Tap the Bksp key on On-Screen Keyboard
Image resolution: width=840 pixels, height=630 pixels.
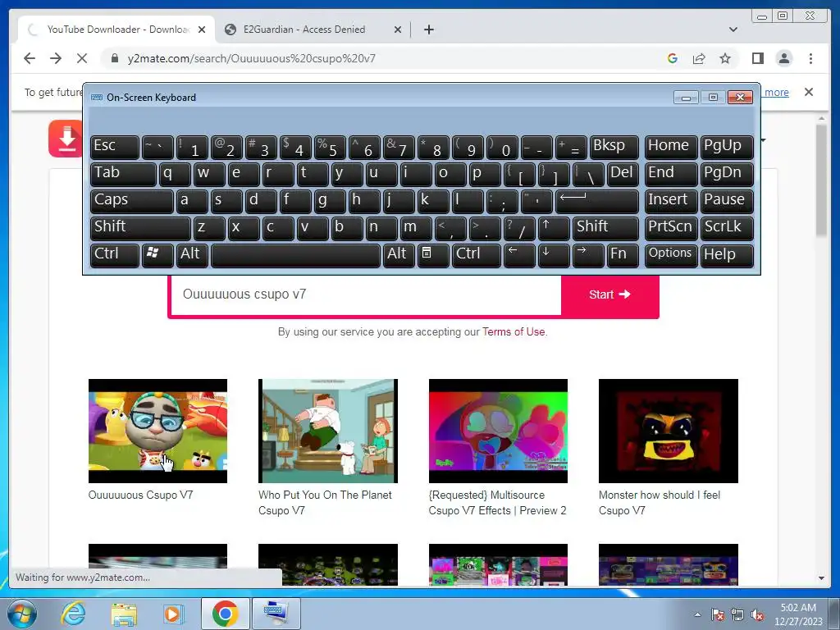[614, 147]
